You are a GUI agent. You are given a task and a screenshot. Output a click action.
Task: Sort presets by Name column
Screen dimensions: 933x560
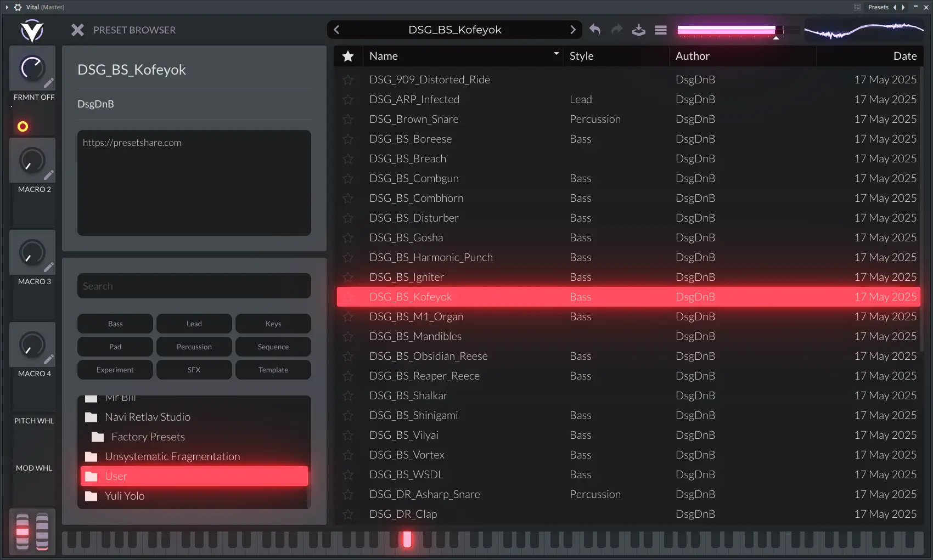[463, 56]
